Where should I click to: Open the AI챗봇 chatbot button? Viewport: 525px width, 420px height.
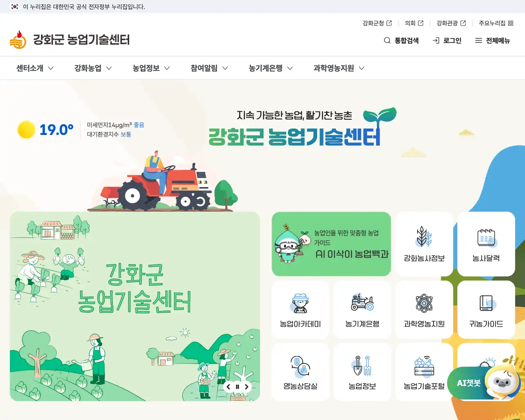[x=483, y=383]
